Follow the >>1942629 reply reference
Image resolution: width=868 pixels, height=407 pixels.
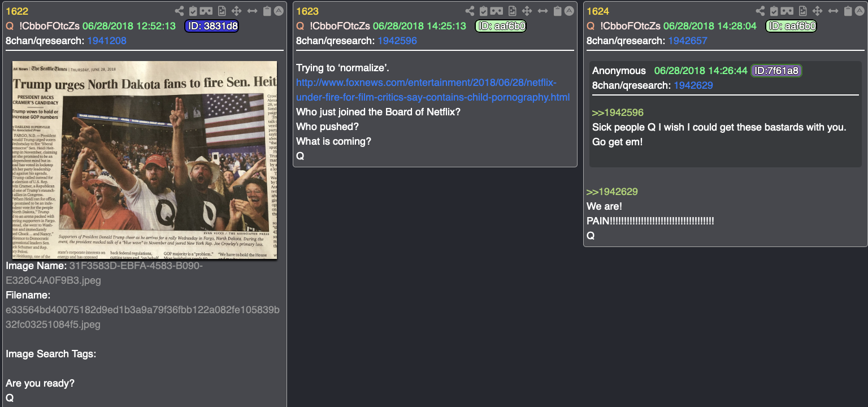[x=612, y=192]
